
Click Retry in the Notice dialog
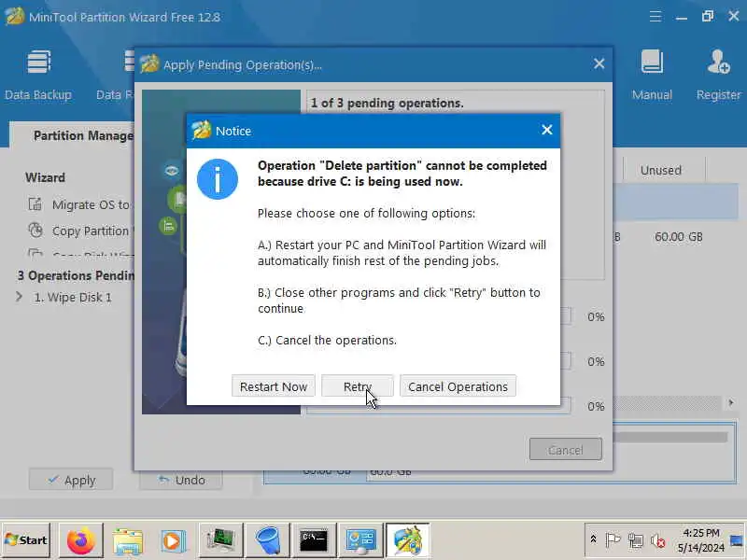(358, 386)
